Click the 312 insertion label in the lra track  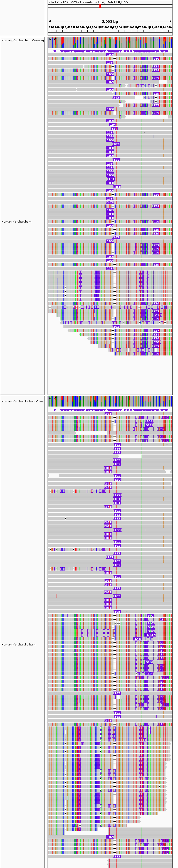coord(149,425)
